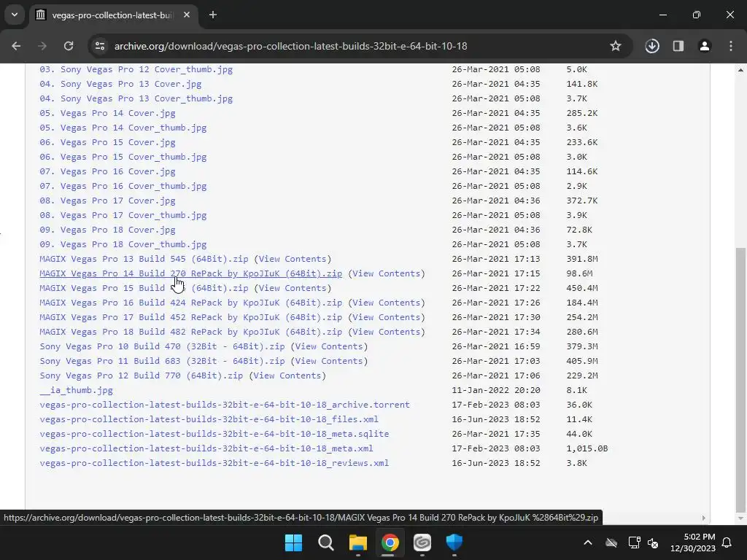
Task: Open network display tray icon
Action: tap(634, 542)
